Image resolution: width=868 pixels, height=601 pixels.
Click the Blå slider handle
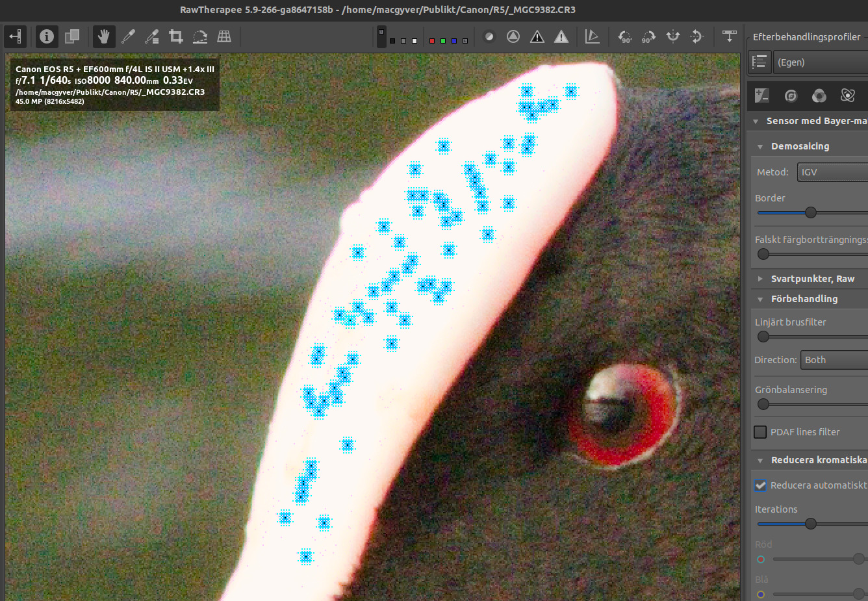(x=859, y=594)
